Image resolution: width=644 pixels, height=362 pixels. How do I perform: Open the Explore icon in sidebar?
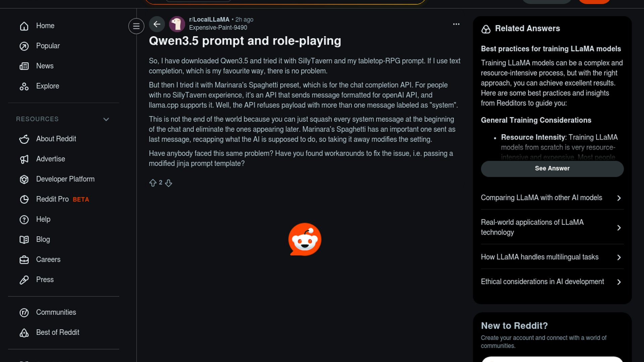click(24, 86)
